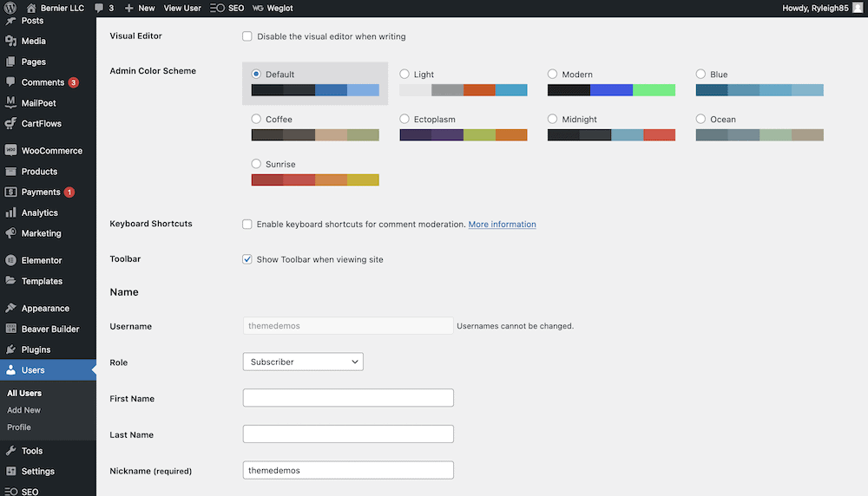This screenshot has width=868, height=496.
Task: Uncheck Show Toolbar when viewing site
Action: [247, 258]
